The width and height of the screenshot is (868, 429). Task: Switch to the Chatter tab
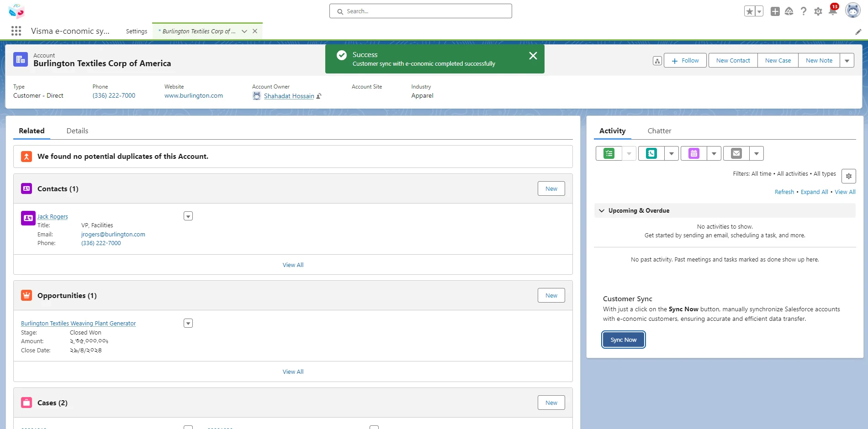coord(659,131)
